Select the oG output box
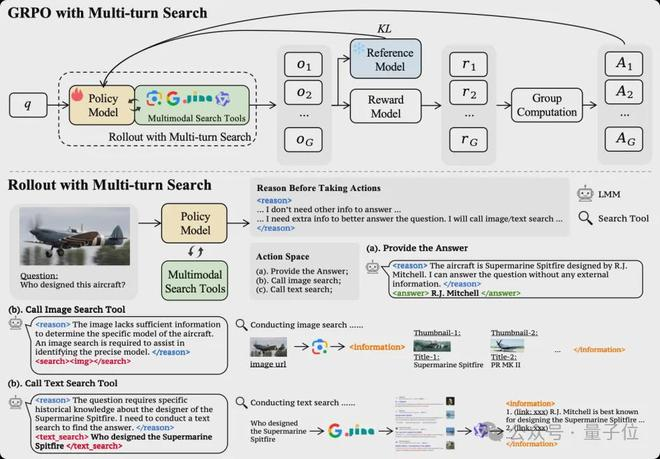 (303, 140)
